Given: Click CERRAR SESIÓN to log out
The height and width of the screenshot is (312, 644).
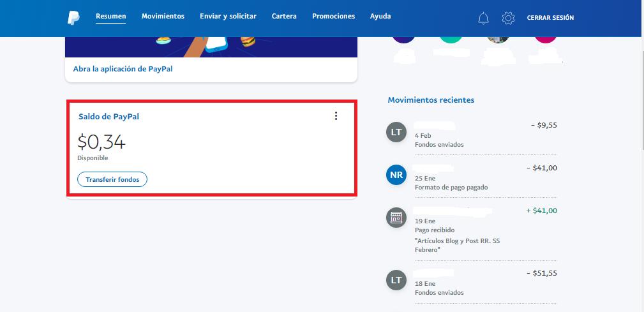Looking at the screenshot, I should 550,18.
